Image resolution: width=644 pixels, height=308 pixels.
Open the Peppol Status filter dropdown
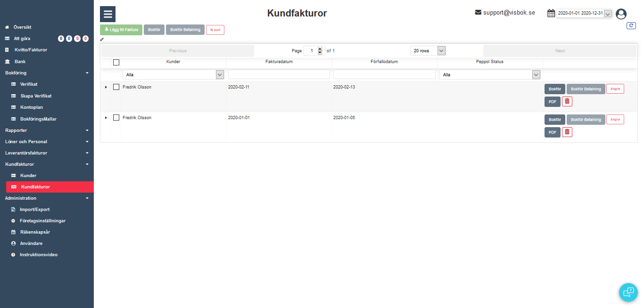489,74
